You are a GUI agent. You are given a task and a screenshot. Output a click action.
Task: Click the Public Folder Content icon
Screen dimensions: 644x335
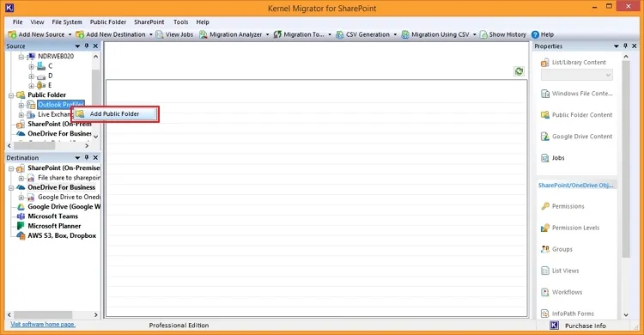(545, 115)
